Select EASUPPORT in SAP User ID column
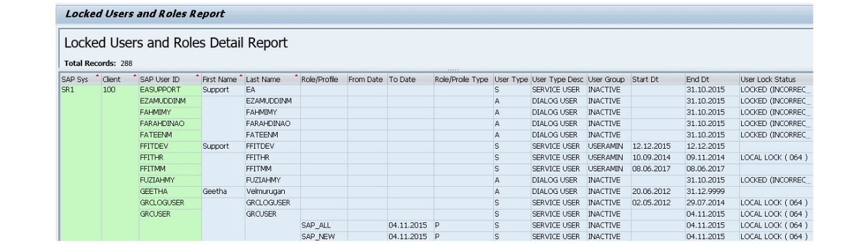This screenshot has height=245, width=868. click(x=170, y=90)
